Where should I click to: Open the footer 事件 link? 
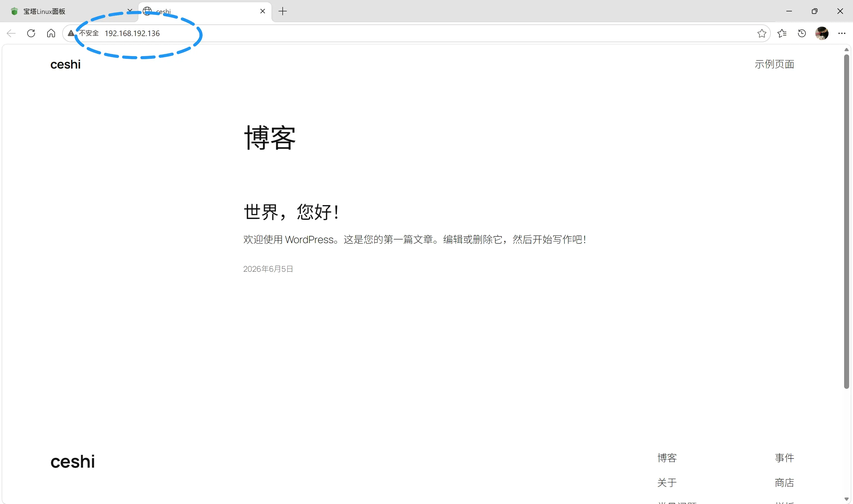click(784, 458)
